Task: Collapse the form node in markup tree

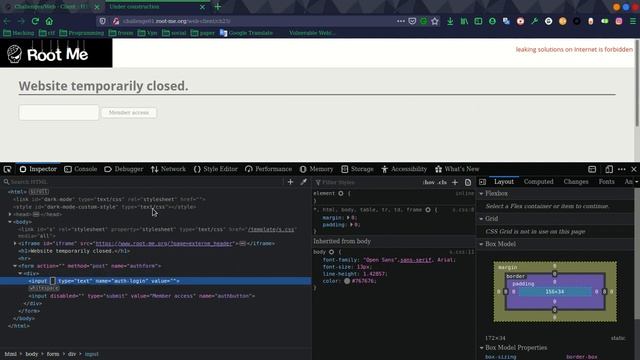Action: point(15,266)
